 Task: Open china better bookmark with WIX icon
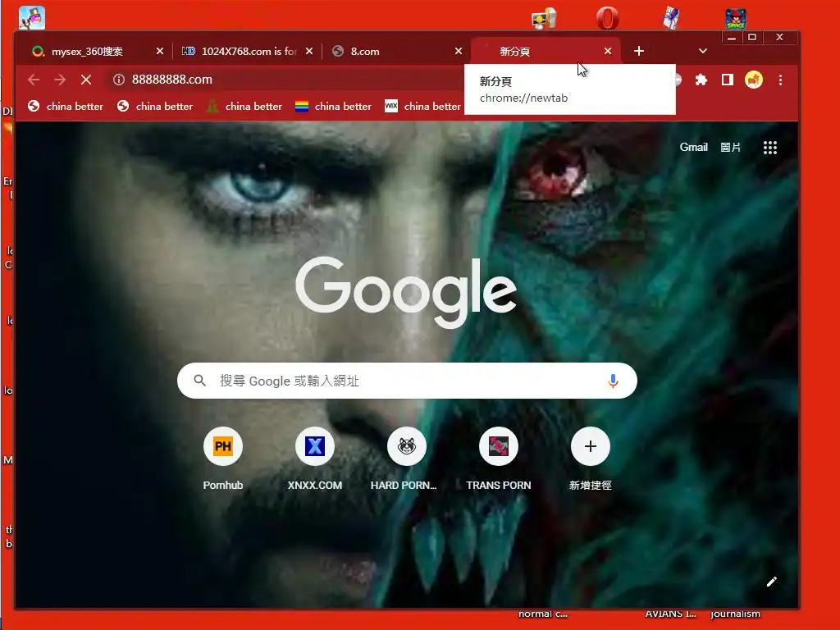click(x=422, y=107)
